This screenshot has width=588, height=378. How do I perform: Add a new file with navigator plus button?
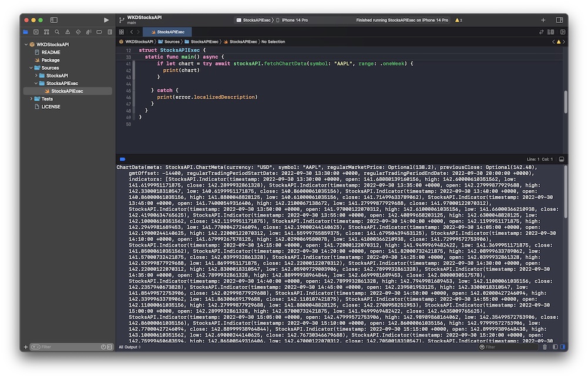click(25, 347)
